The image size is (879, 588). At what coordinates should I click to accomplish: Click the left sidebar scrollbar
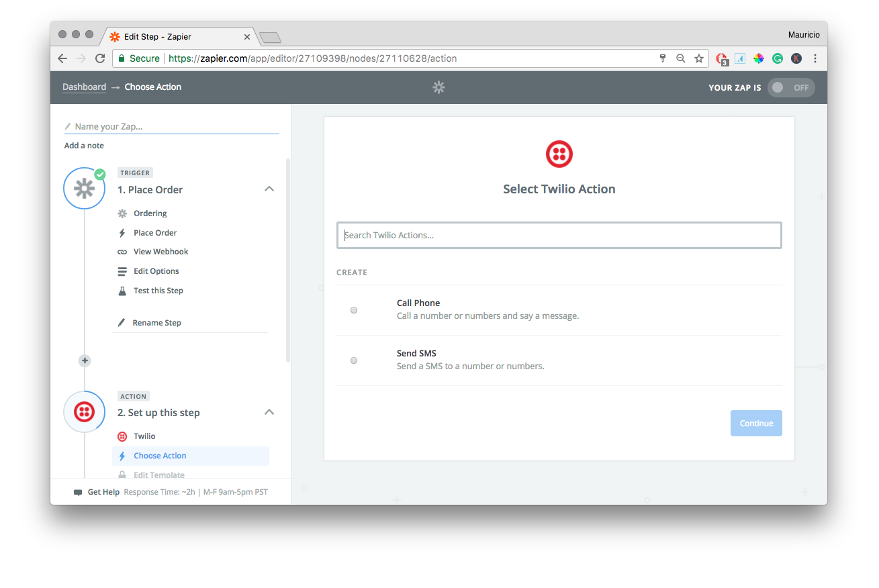(289, 260)
